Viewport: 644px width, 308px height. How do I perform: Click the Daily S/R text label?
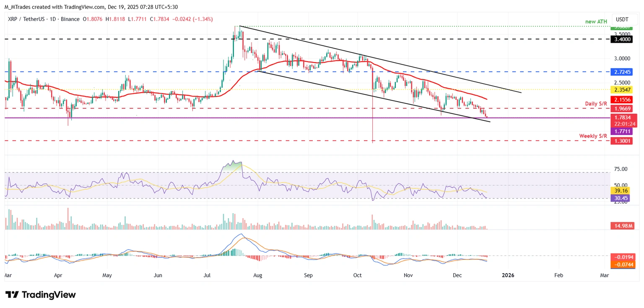pyautogui.click(x=596, y=104)
